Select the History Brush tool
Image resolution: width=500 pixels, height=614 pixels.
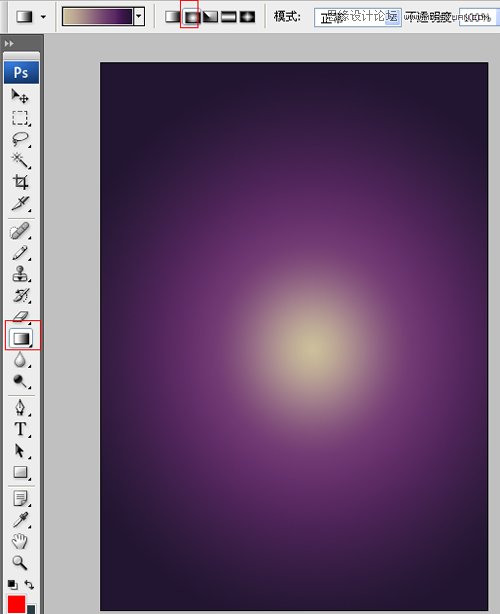20,296
